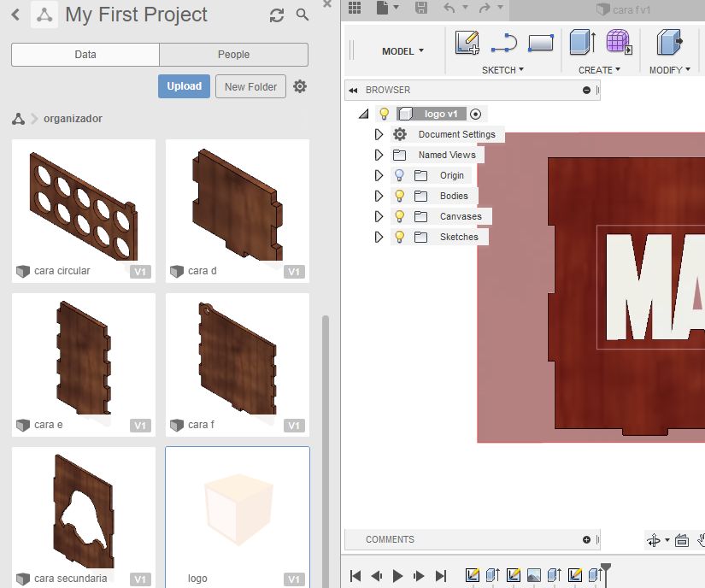Open the MODEL workspace dropdown
This screenshot has width=705, height=588.
[x=402, y=51]
